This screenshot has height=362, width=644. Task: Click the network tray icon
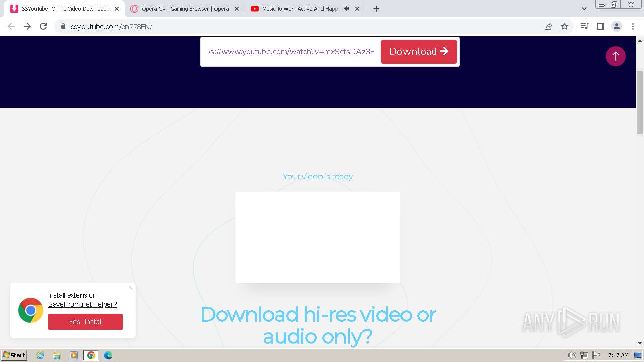584,355
